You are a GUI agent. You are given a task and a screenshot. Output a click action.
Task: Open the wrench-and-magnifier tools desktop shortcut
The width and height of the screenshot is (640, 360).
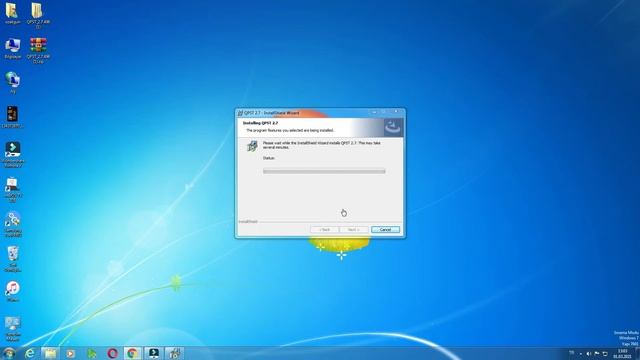coord(13,224)
